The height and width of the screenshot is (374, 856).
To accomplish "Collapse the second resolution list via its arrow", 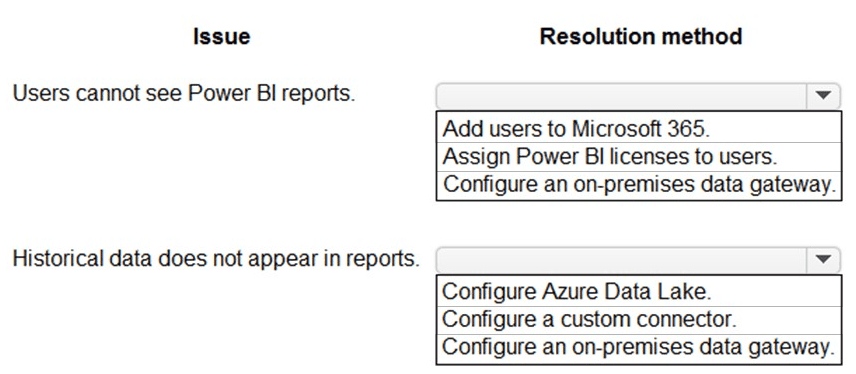I will (823, 259).
